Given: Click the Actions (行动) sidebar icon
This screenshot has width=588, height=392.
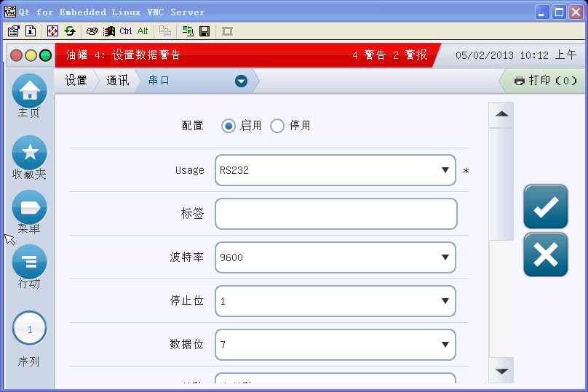Looking at the screenshot, I should tap(29, 262).
